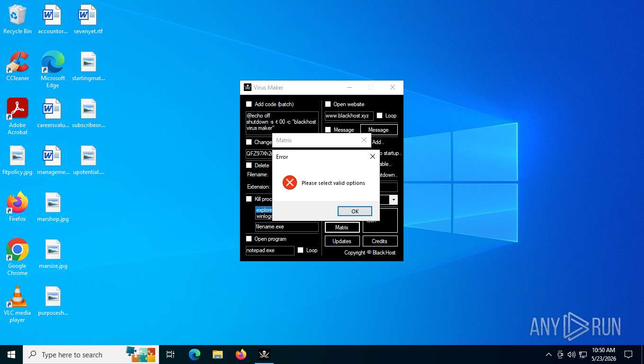
Task: Select the subscribeor image file icon
Action: click(88, 113)
